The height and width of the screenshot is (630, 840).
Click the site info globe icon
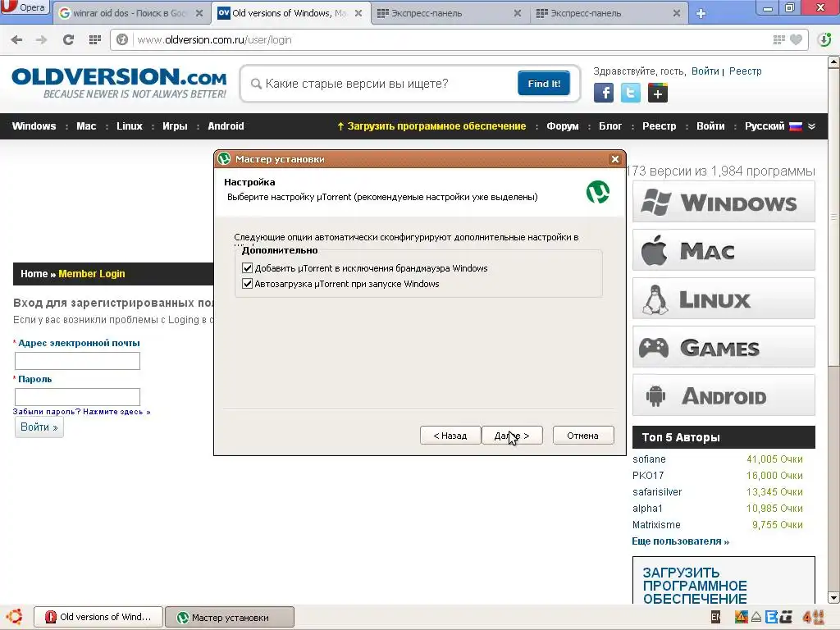[122, 39]
